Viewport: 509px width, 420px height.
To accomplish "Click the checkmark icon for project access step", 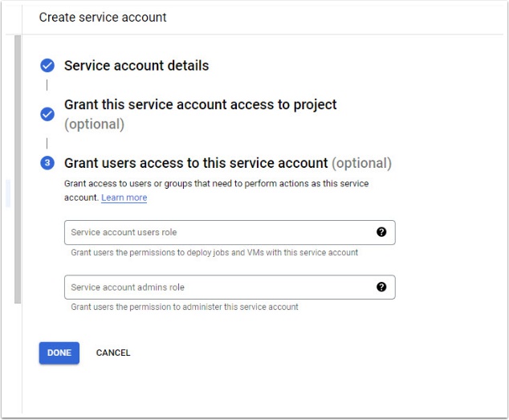I will click(47, 114).
